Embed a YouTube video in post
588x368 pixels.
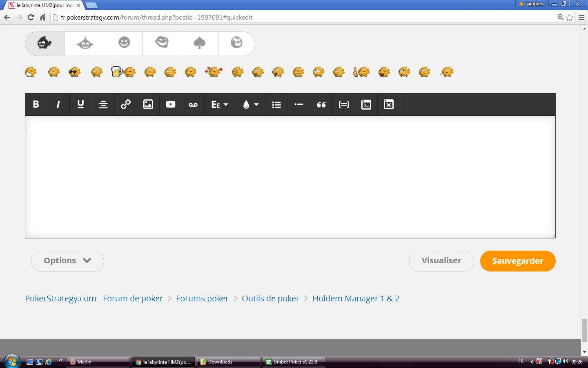point(171,104)
